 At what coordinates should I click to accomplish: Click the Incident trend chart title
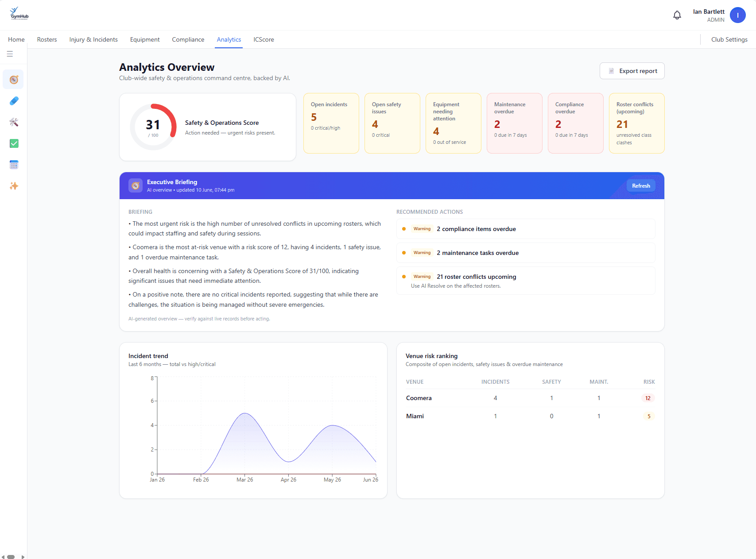[x=148, y=356]
